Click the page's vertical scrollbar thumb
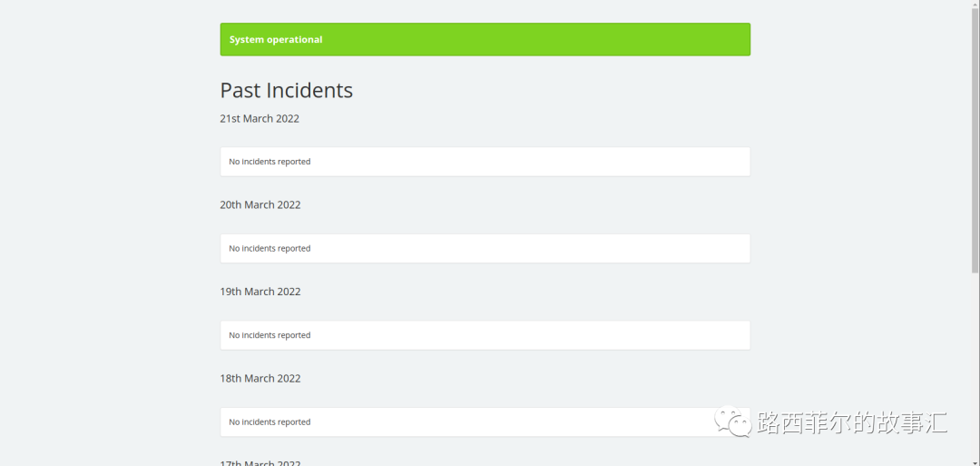Screen dimensions: 980x466 click(975, 139)
